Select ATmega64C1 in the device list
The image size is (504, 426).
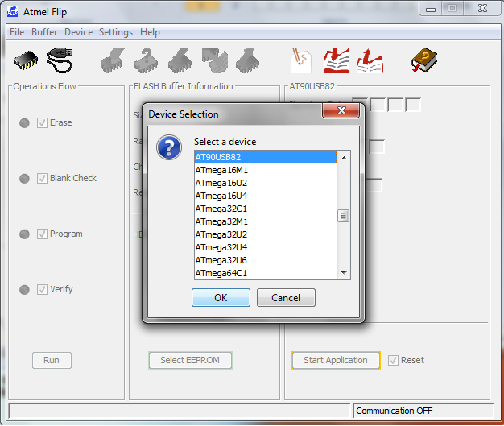[266, 273]
